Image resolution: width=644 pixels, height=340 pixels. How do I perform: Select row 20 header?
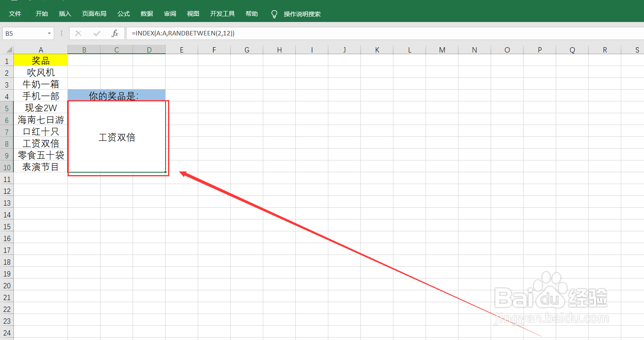[x=7, y=285]
